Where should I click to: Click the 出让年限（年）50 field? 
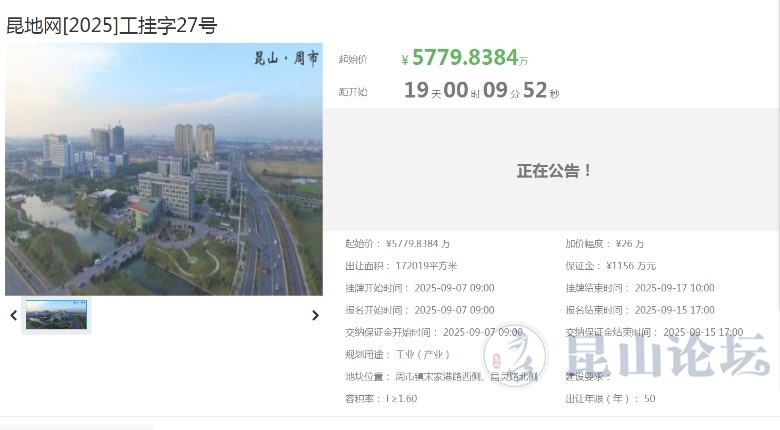610,399
